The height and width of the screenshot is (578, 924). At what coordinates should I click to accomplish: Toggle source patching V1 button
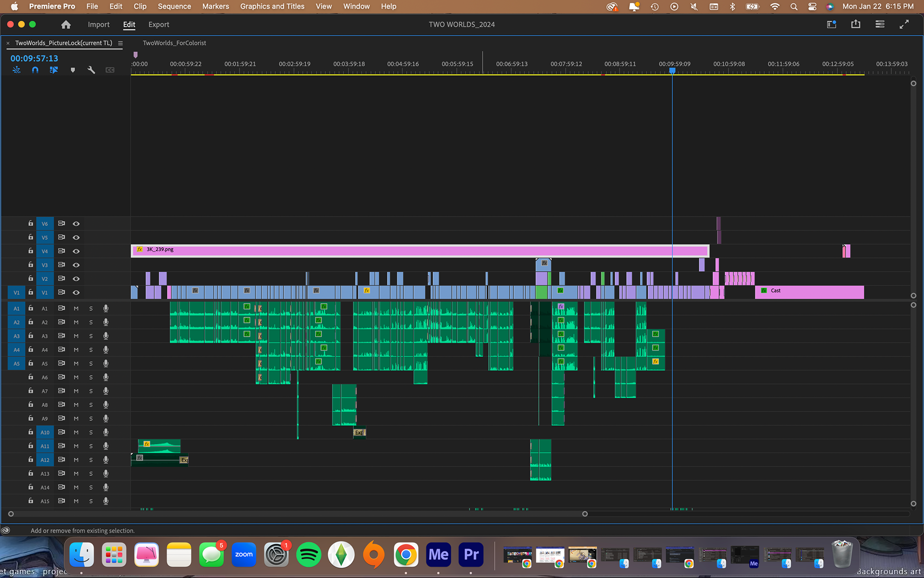(x=16, y=292)
